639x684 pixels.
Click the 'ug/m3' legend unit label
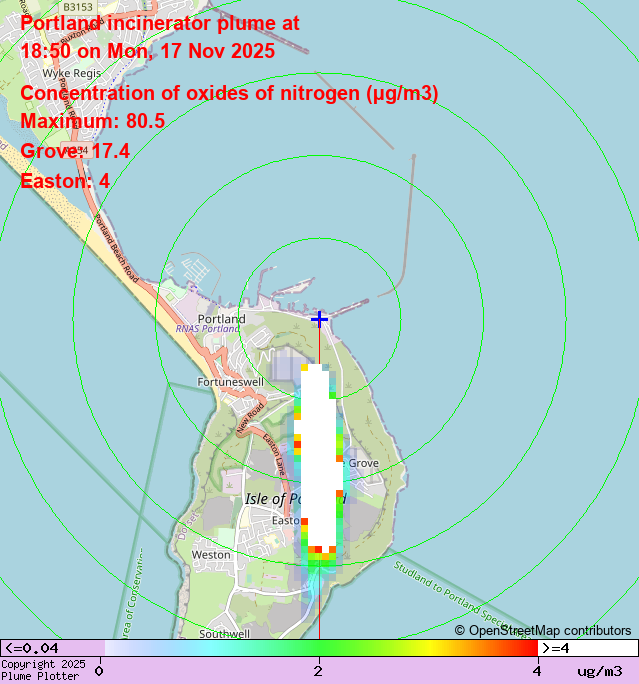tap(600, 671)
